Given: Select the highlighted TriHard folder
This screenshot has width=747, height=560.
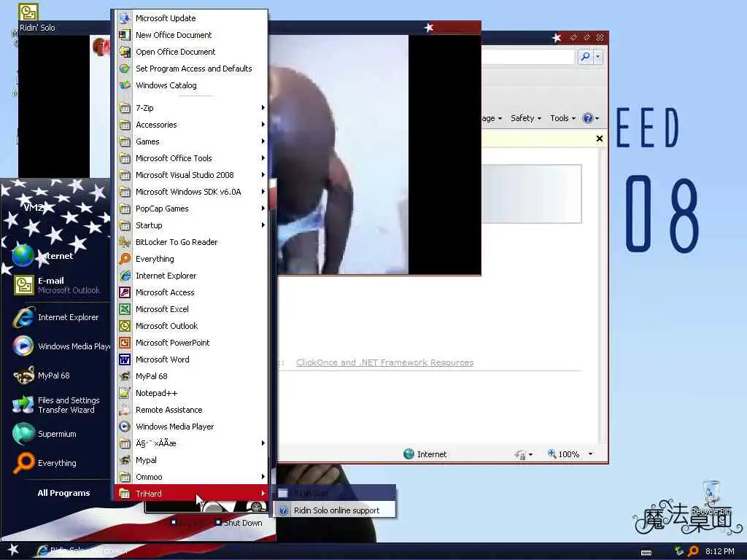Looking at the screenshot, I should tap(192, 494).
